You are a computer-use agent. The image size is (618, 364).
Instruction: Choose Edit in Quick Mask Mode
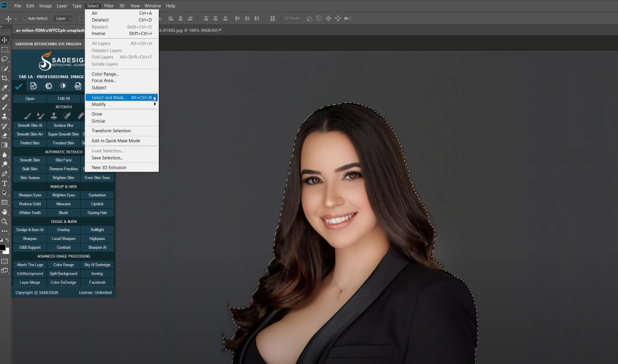pyautogui.click(x=122, y=141)
